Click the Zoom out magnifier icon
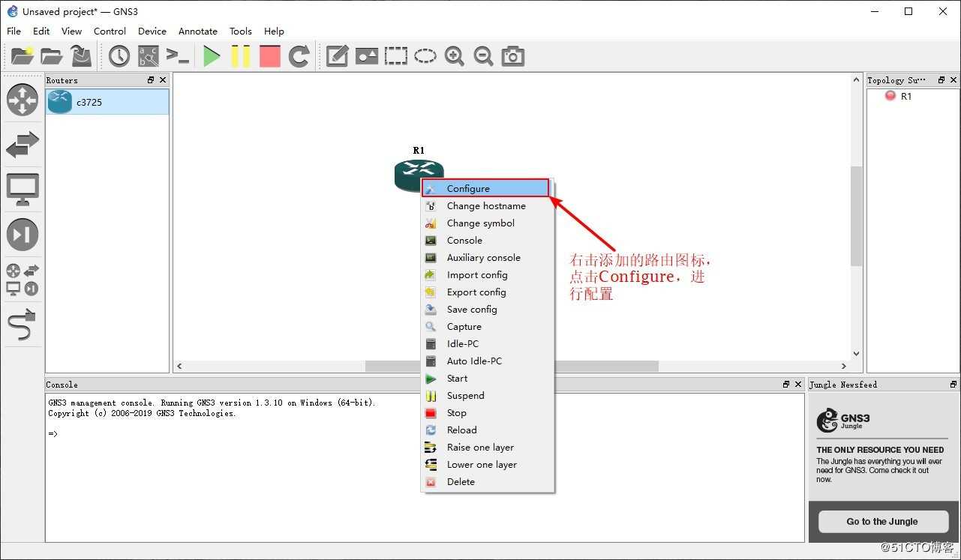 coord(483,56)
